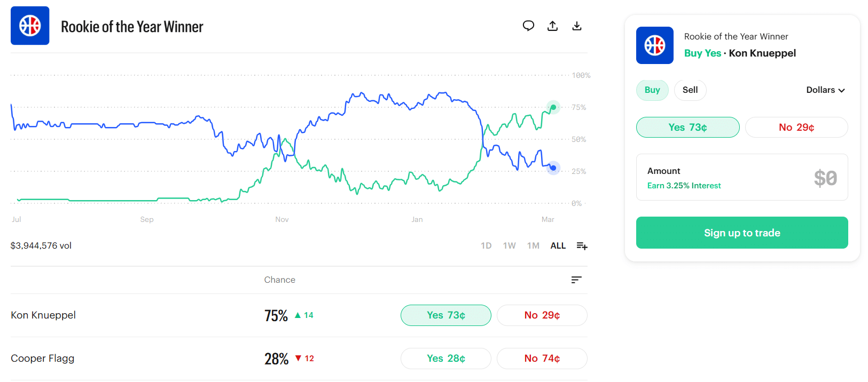Toggle the Buy option in trade panel
868x382 pixels.
(652, 90)
